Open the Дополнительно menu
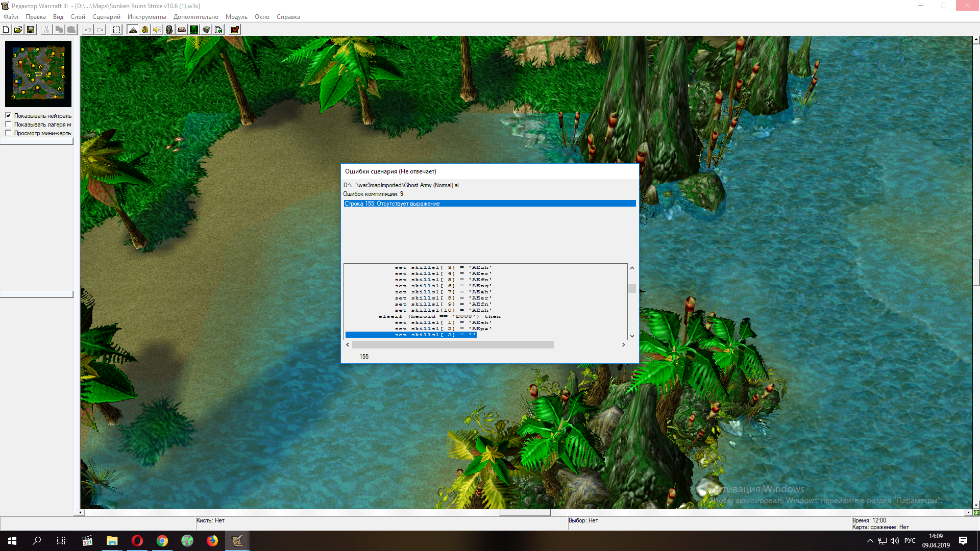Viewport: 980px width, 551px height. tap(196, 17)
